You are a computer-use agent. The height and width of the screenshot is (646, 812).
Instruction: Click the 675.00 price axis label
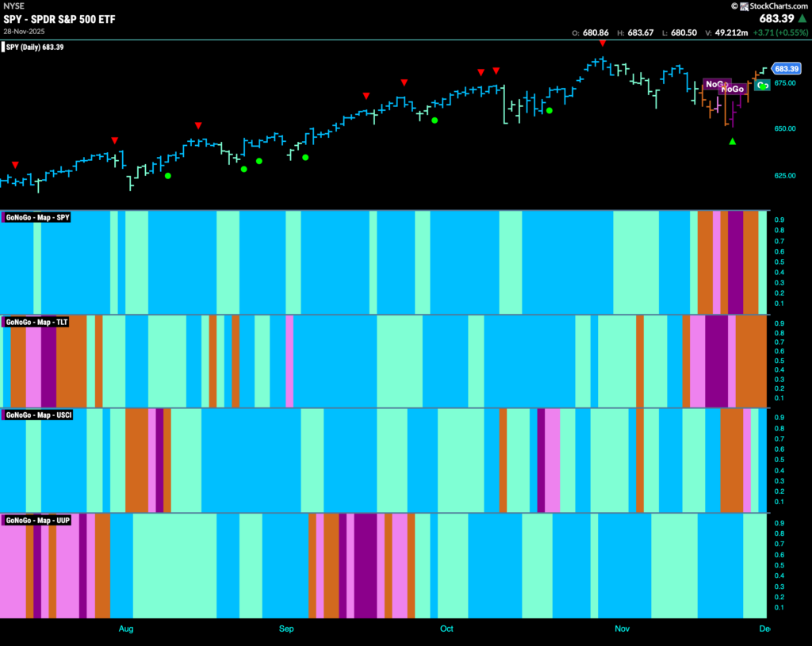pyautogui.click(x=785, y=82)
